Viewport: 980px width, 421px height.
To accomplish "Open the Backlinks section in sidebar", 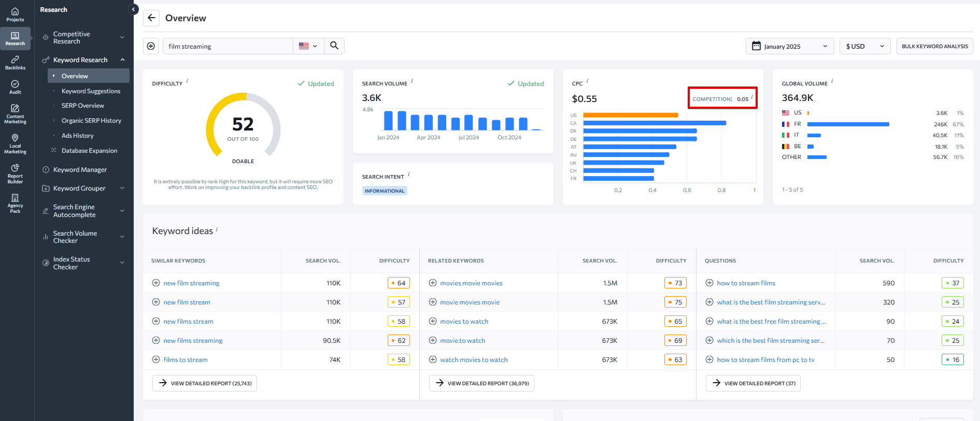I will (x=15, y=63).
